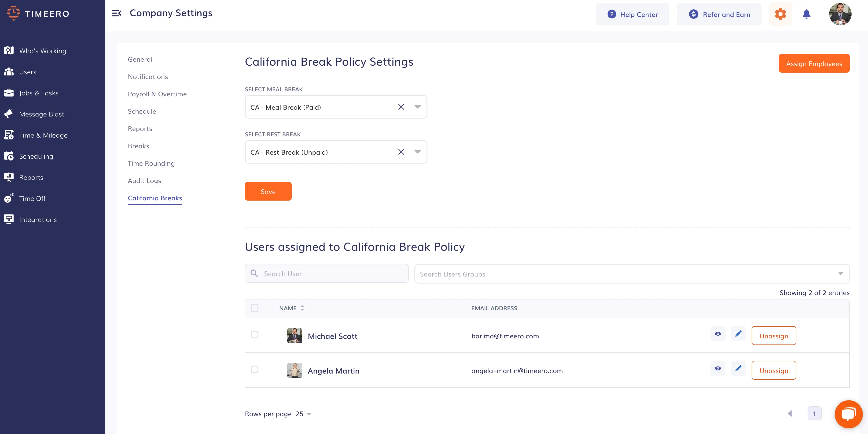
Task: Open the chat support bubble
Action: [x=849, y=414]
